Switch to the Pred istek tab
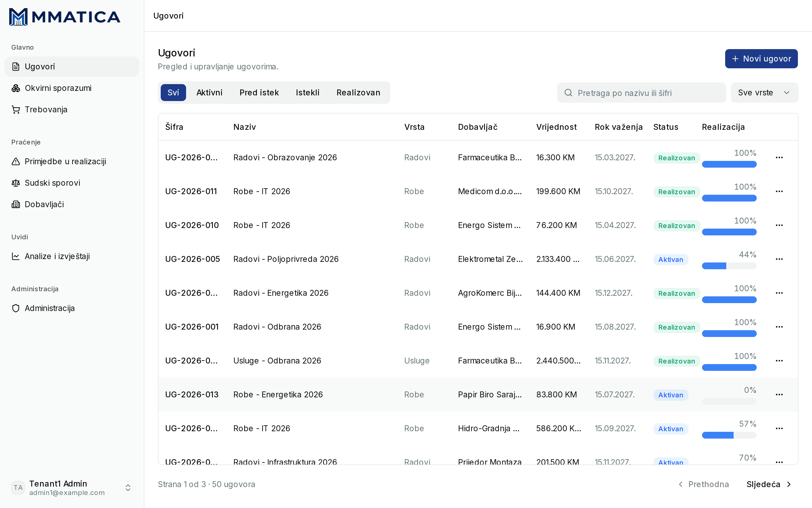812x508 pixels. pos(259,93)
